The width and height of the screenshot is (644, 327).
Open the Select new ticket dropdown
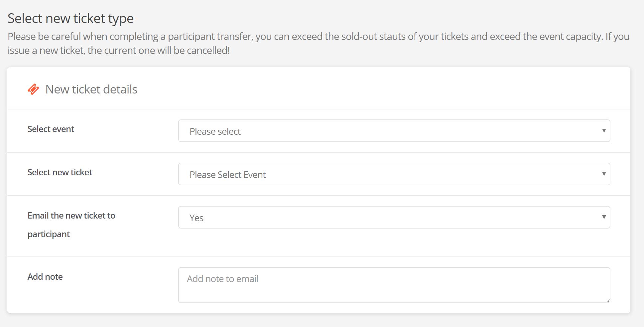pos(394,174)
